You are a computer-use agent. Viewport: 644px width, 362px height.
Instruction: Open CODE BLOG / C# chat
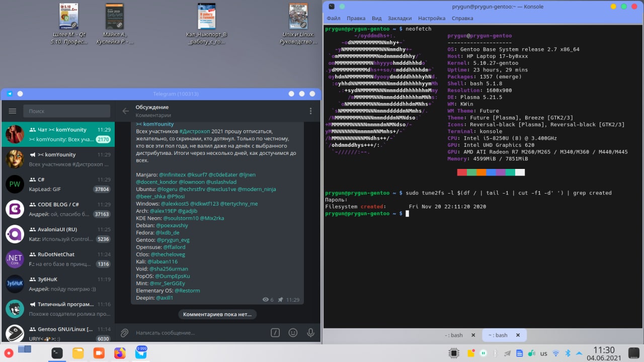(x=57, y=209)
